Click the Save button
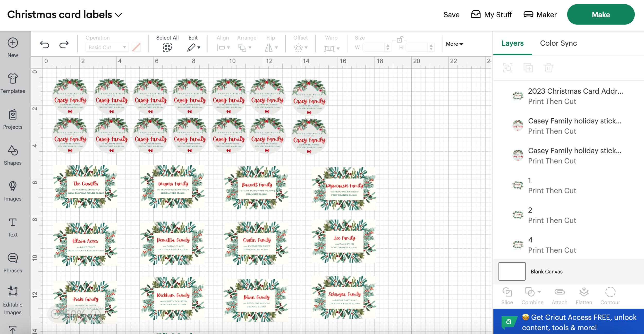The height and width of the screenshot is (334, 644). [x=451, y=15]
